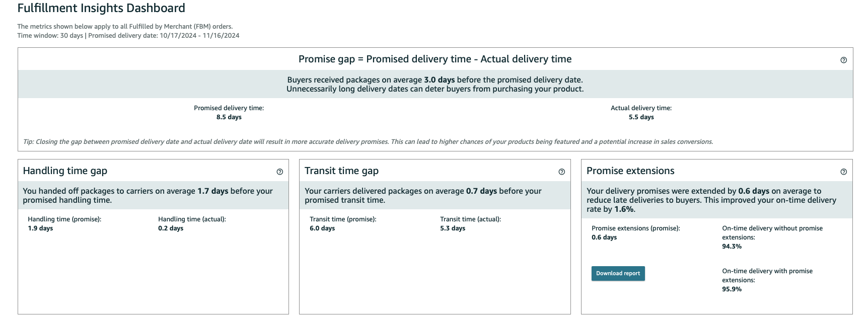
Task: Select the Actual delivery time 5.5 days value
Action: coord(641,117)
